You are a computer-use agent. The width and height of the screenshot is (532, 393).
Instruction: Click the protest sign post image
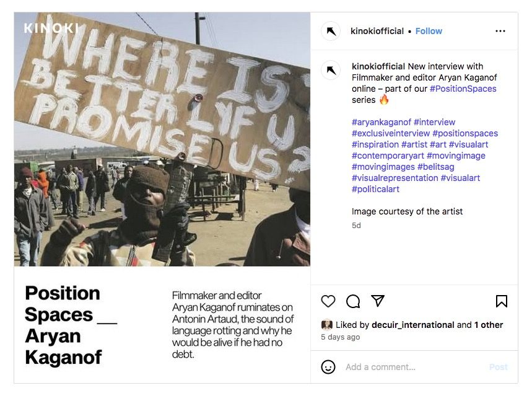(162, 139)
